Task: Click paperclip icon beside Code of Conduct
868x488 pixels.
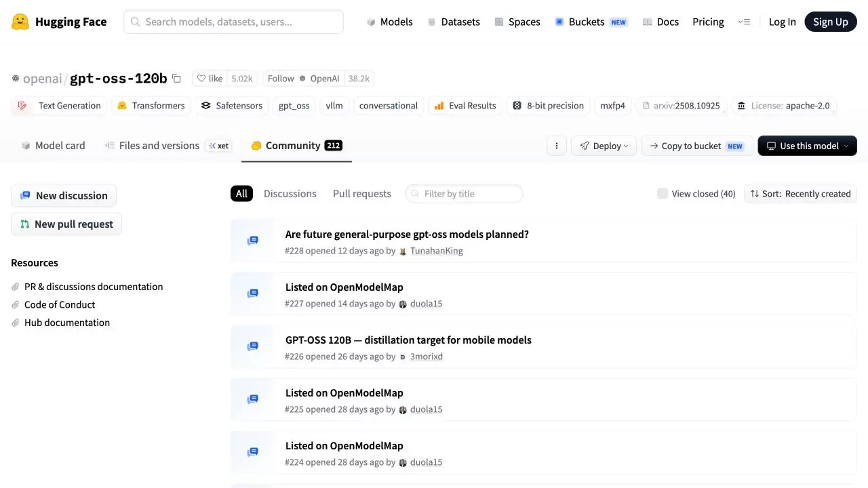Action: click(x=16, y=305)
